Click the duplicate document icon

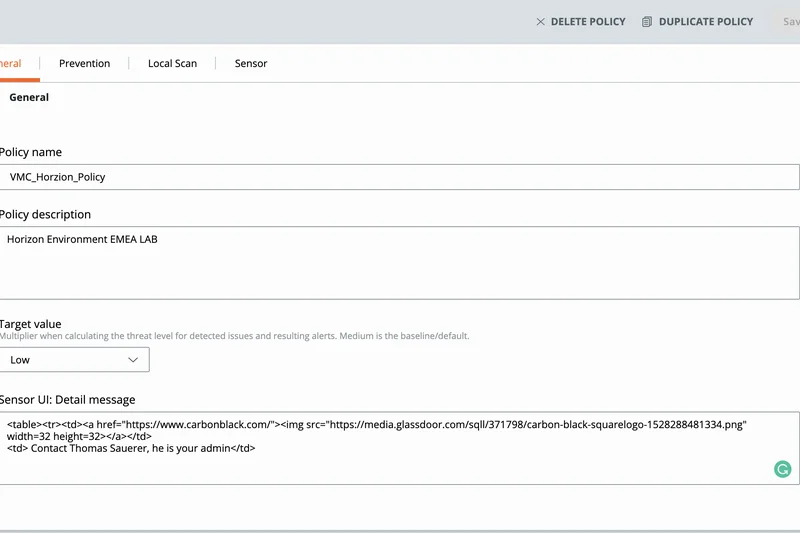646,22
